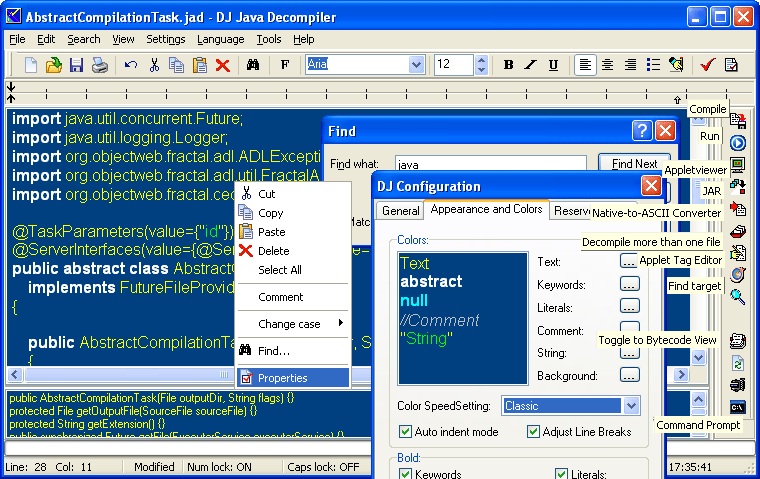Increase font size with the stepper up arrow
Image resolution: width=760 pixels, height=479 pixels.
(x=481, y=60)
